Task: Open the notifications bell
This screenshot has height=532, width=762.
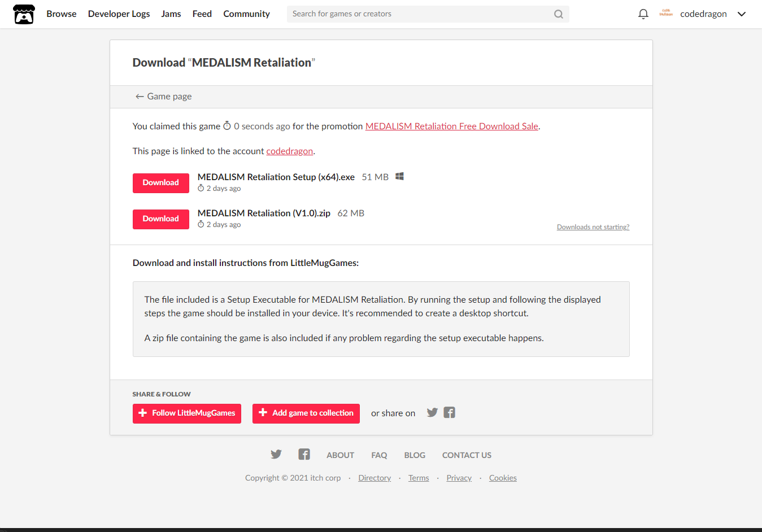Action: (643, 14)
